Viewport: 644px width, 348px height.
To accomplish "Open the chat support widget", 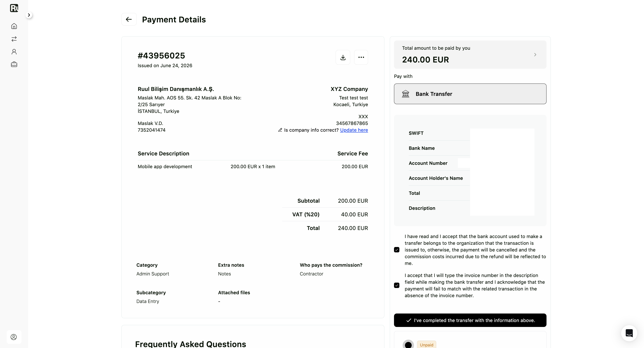I will pyautogui.click(x=629, y=333).
